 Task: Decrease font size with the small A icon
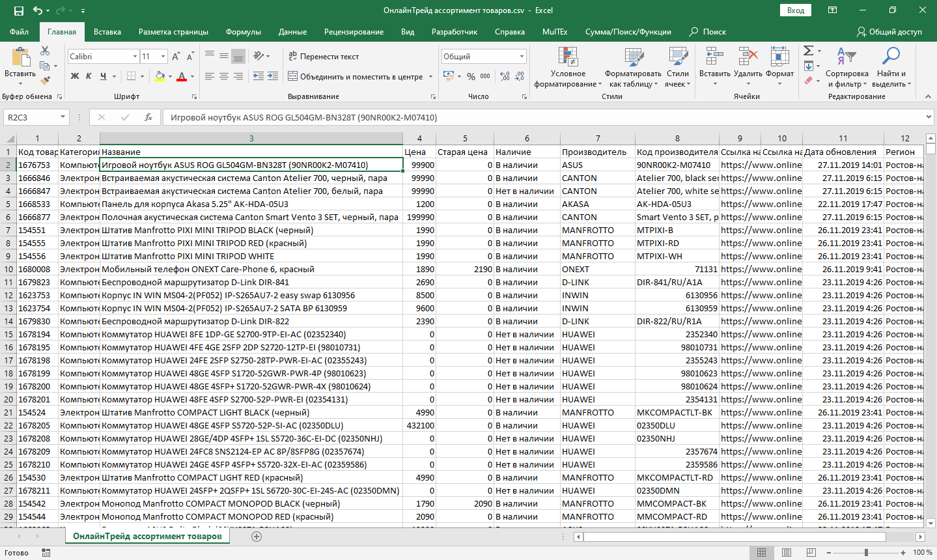pyautogui.click(x=190, y=57)
